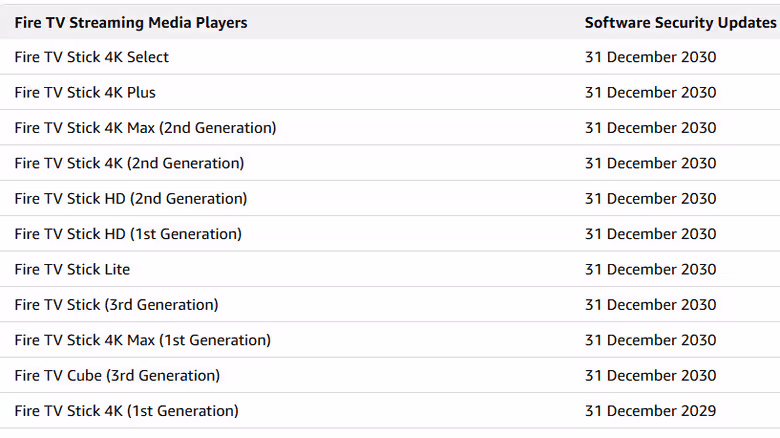This screenshot has height=438, width=780.
Task: Click Fire TV Stick 4K (2nd Generation)
Action: click(129, 163)
